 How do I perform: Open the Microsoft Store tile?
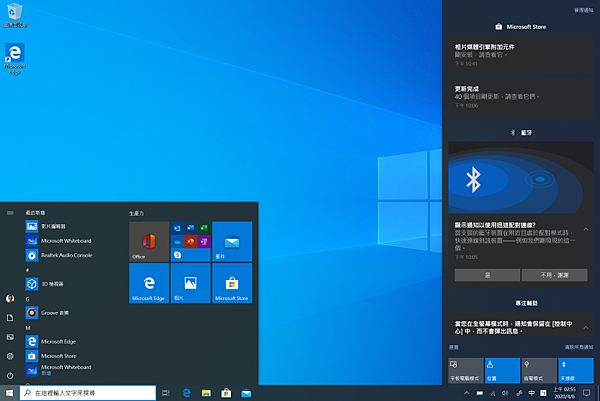click(x=232, y=283)
